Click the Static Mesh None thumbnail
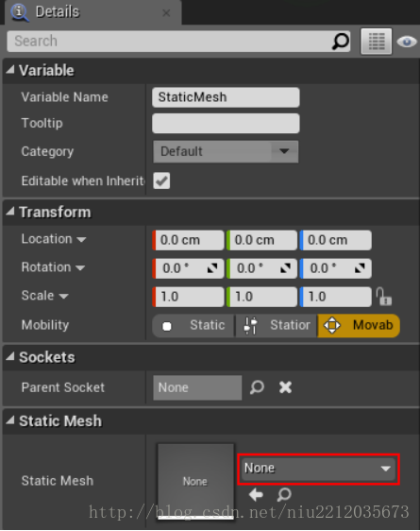Viewport: 420px width, 531px height. tap(195, 481)
